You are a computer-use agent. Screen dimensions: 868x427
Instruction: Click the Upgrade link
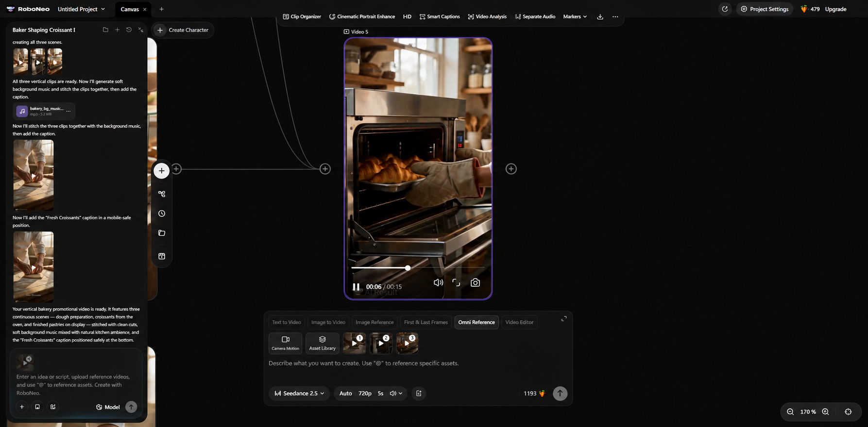835,9
